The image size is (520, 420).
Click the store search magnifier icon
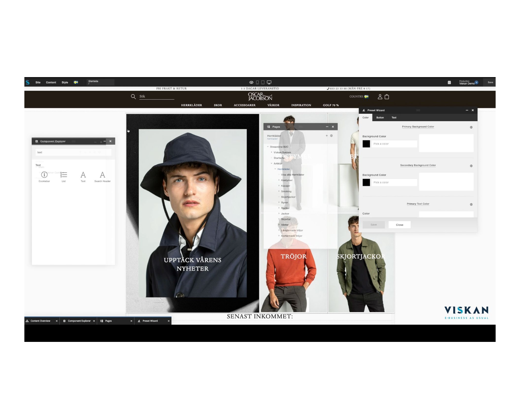[x=133, y=96]
